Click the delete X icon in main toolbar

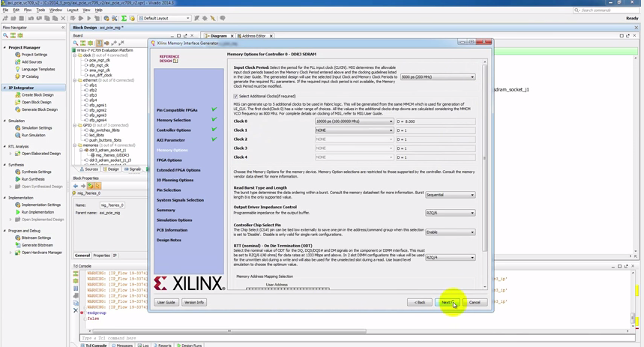pyautogui.click(x=63, y=18)
